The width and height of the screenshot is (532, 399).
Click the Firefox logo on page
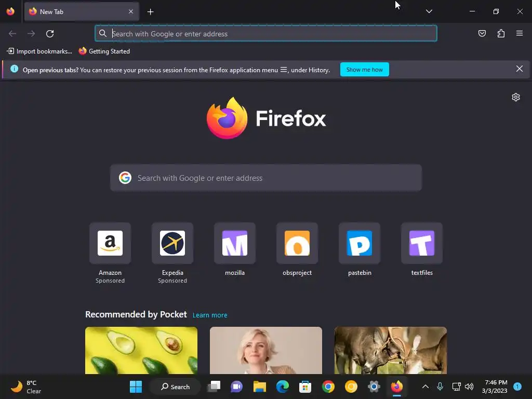coord(266,118)
